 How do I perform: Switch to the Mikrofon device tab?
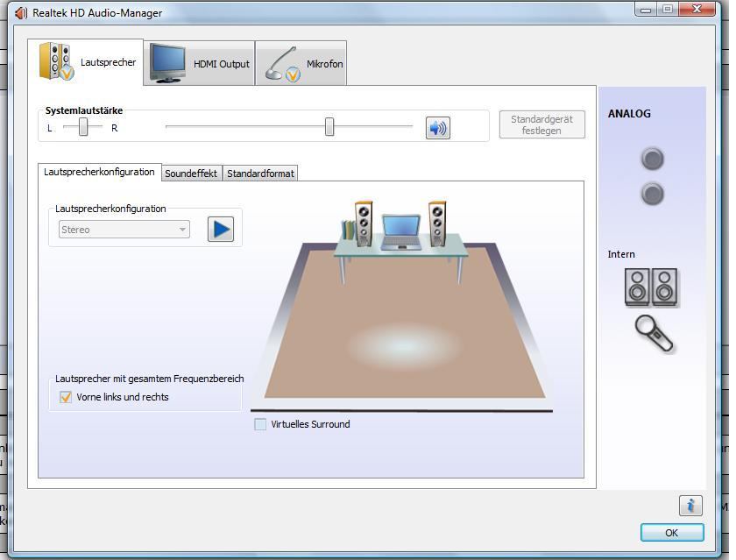pos(301,63)
